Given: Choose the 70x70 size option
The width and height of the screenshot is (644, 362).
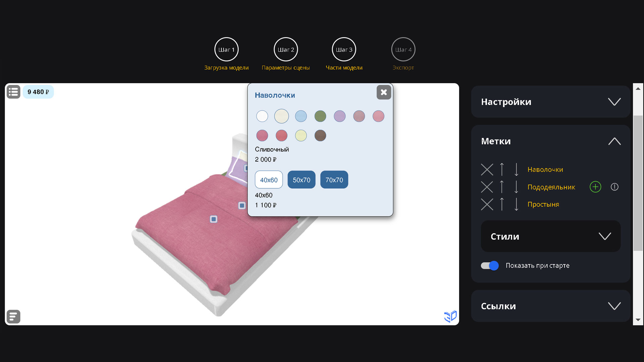Looking at the screenshot, I should [x=334, y=180].
